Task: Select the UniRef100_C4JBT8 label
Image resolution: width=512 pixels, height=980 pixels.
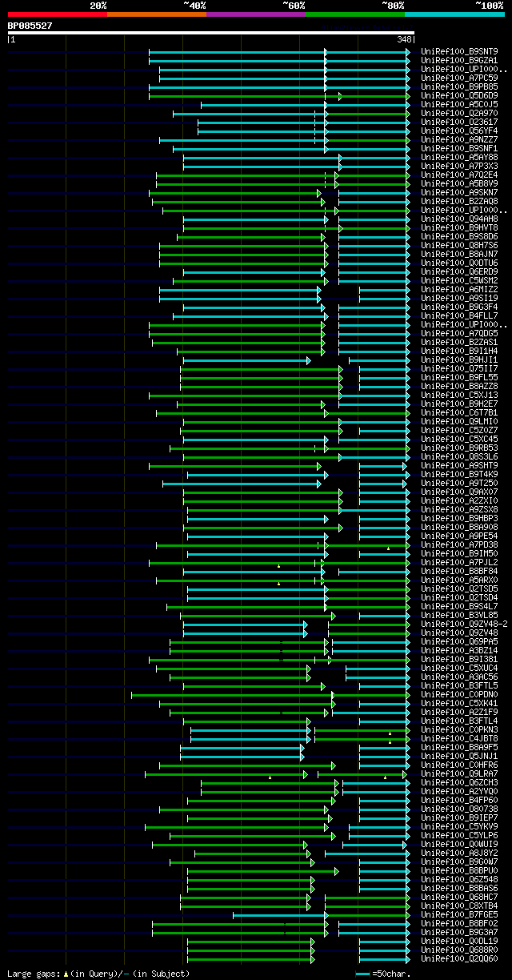Action: tap(459, 738)
